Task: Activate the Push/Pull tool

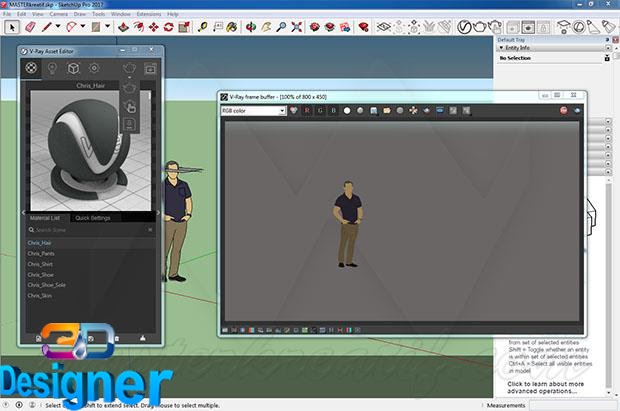Action: (123, 27)
